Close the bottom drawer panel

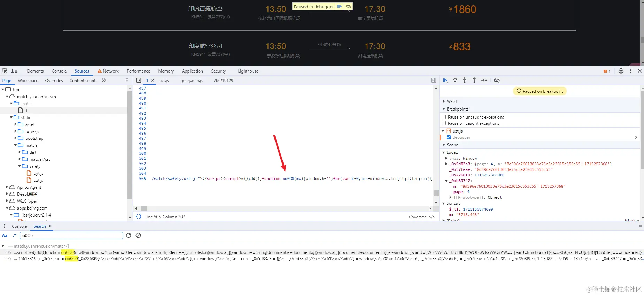(x=640, y=226)
